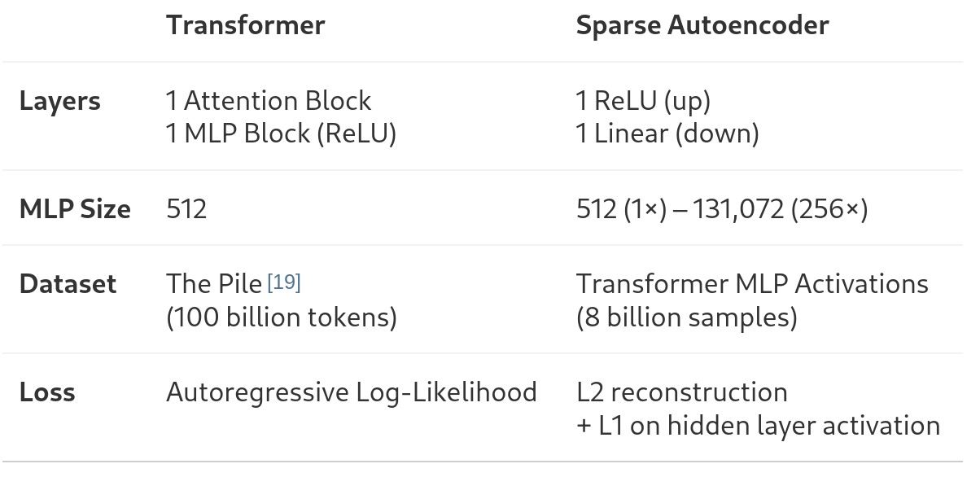Screen dimensions: 980x477
Task: Click the "1 Attention Block" text
Action: pyautogui.click(x=269, y=101)
